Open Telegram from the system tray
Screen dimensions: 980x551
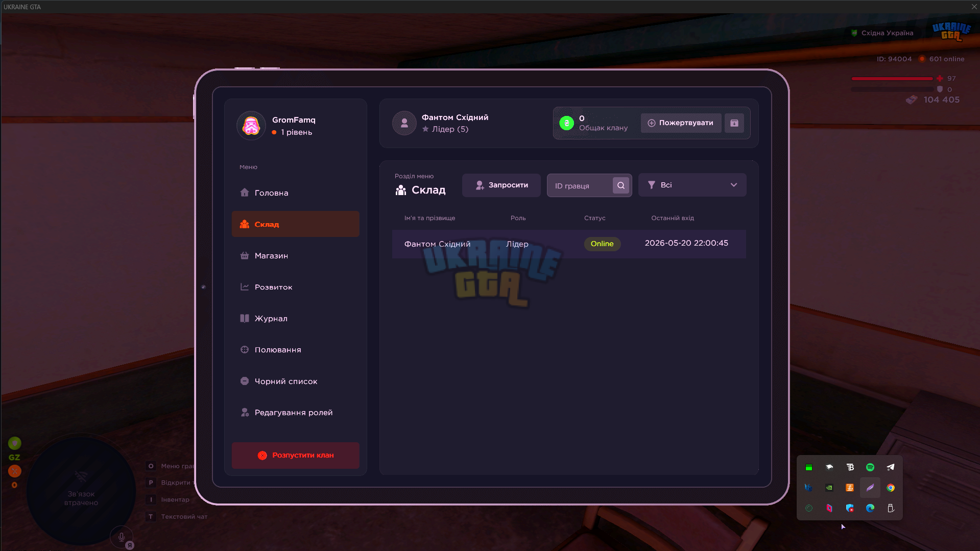(891, 467)
